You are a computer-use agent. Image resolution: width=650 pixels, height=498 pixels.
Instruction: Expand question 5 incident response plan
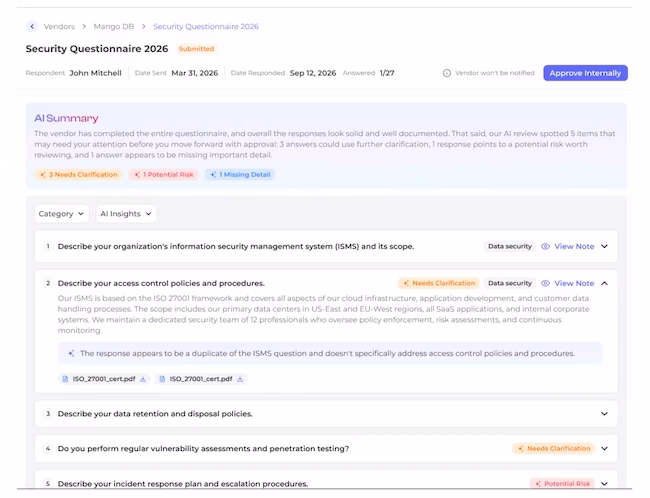pyautogui.click(x=604, y=483)
